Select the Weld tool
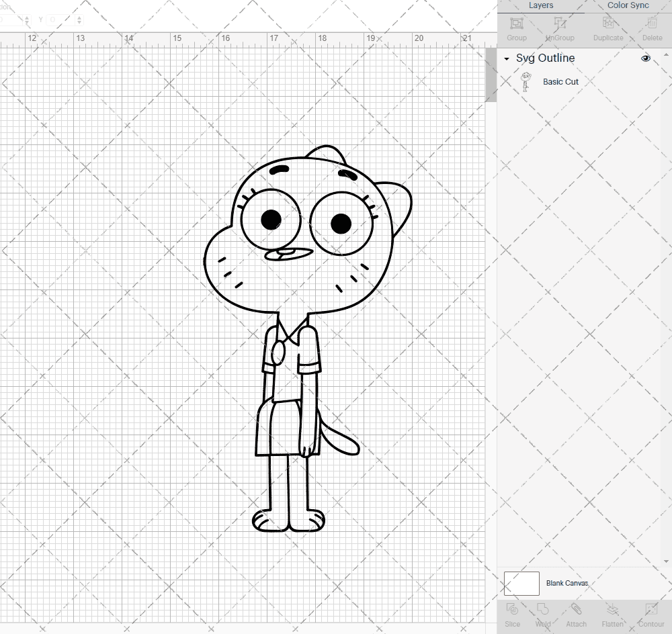672x634 pixels. 543,615
